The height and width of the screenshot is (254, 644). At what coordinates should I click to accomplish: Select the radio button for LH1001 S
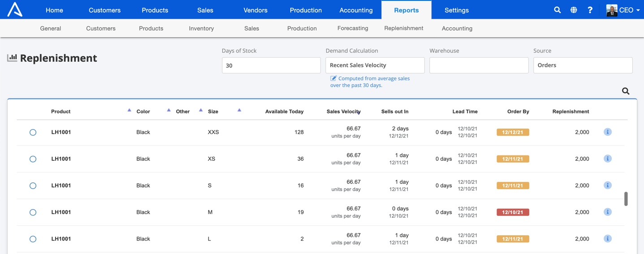pos(33,185)
